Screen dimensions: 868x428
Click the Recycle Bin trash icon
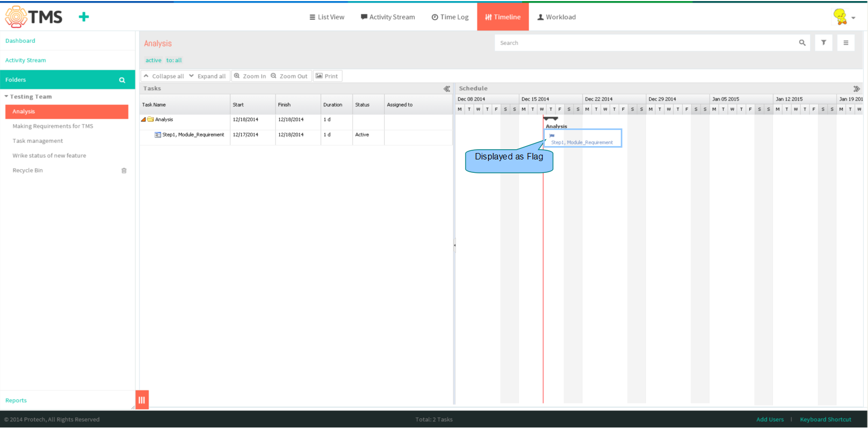[x=124, y=171]
